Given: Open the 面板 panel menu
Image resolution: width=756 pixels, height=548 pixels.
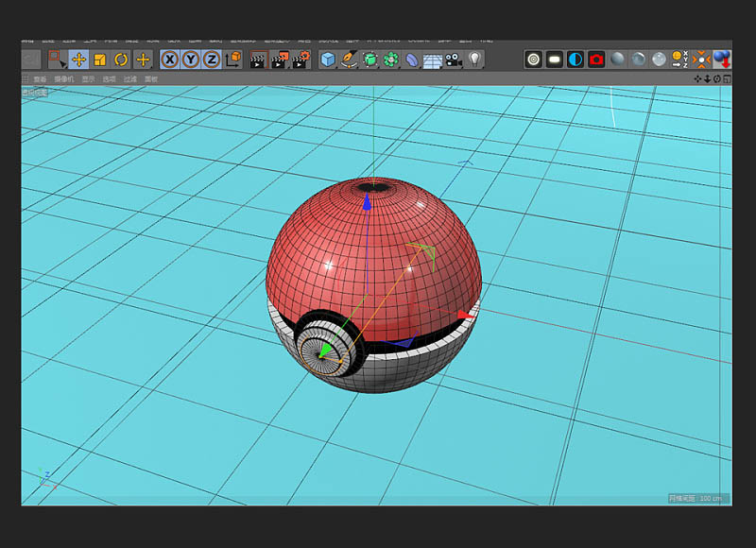Looking at the screenshot, I should click(x=151, y=79).
